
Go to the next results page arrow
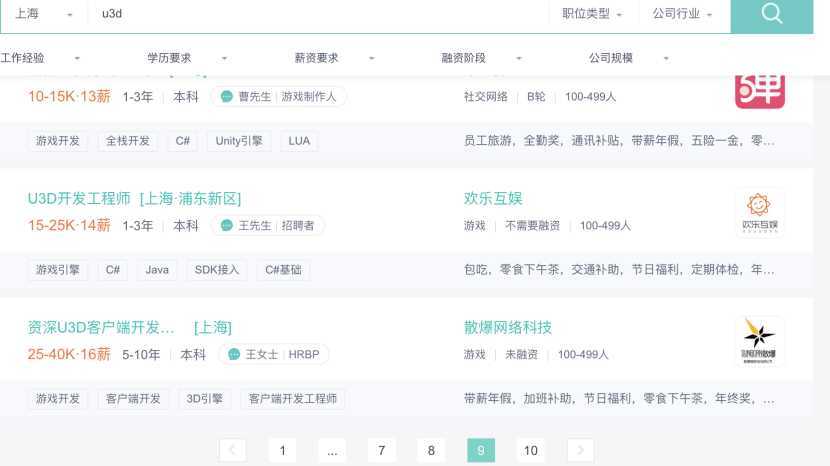[x=580, y=450]
